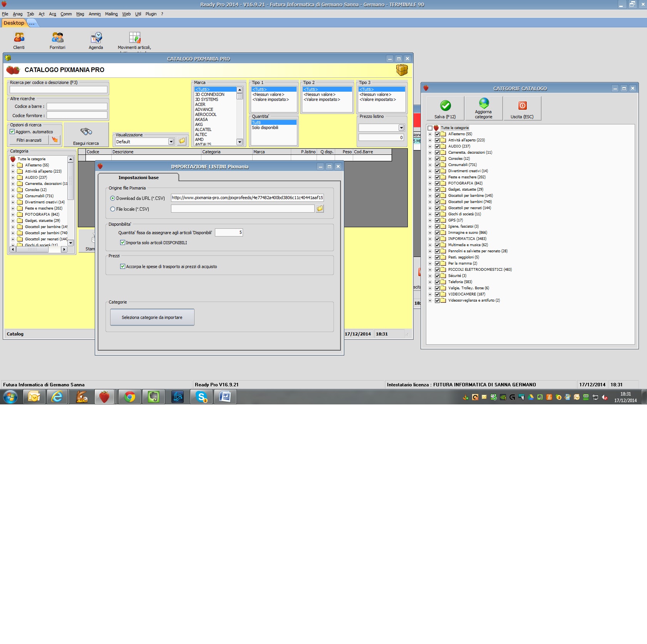Check the Tutte le categorie root checkbox
The image size is (647, 644).
[430, 128]
